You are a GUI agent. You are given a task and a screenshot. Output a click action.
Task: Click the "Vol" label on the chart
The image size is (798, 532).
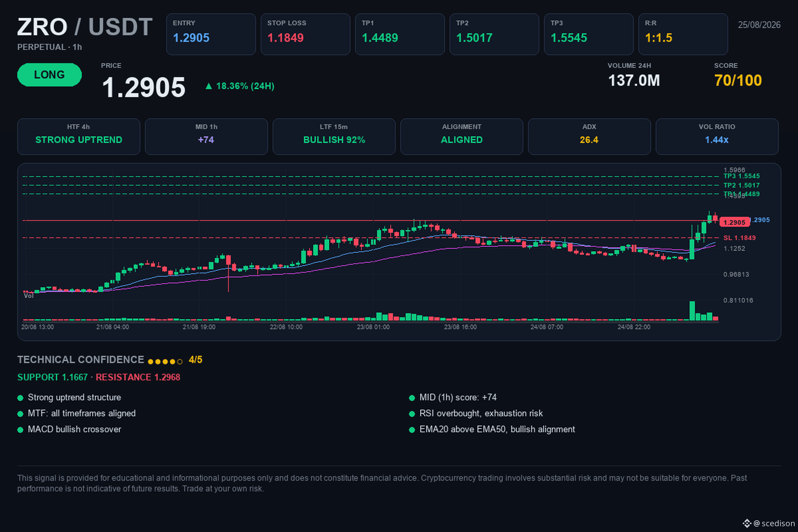[29, 296]
